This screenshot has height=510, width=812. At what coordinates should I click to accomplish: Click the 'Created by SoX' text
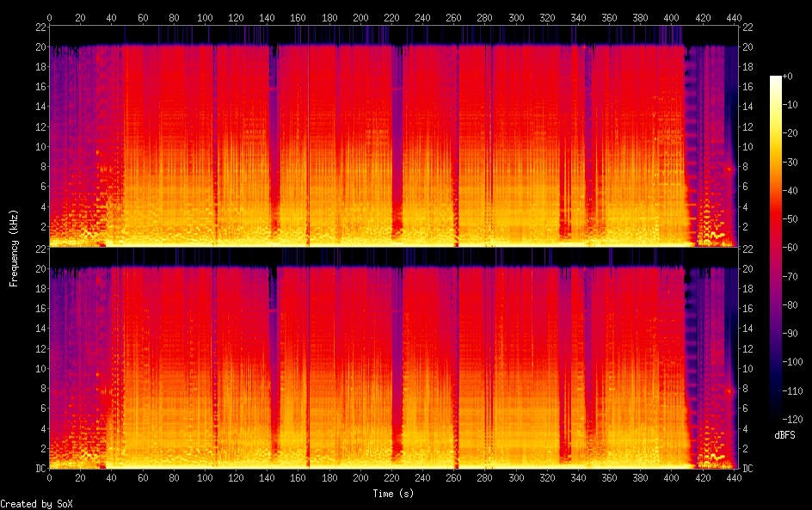point(36,504)
